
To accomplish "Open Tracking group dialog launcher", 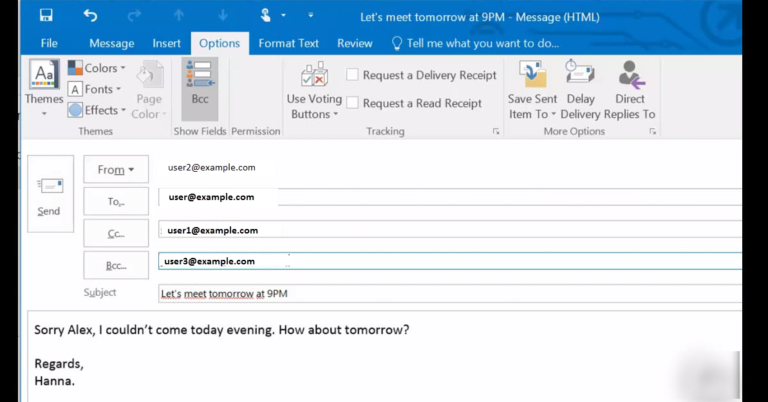I will 496,131.
